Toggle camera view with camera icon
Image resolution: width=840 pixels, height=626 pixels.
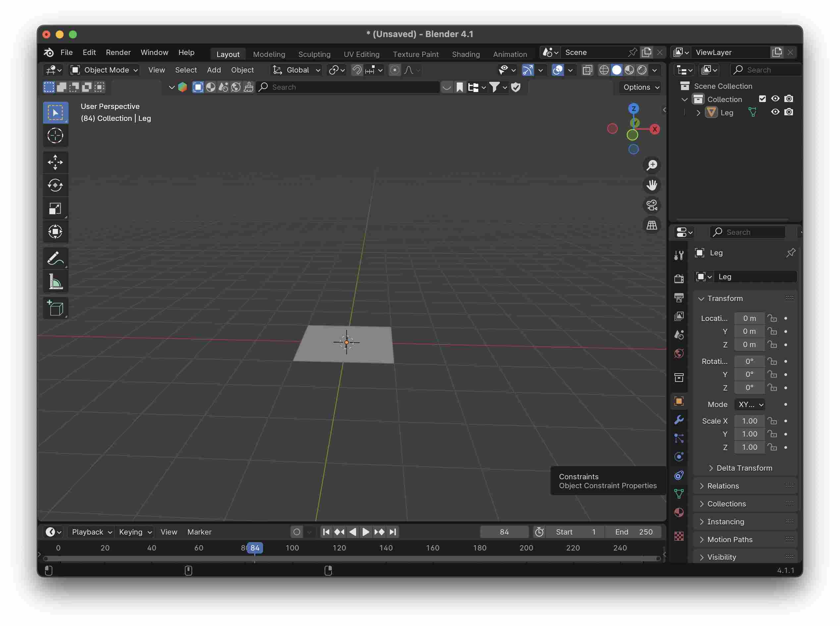[x=652, y=205]
